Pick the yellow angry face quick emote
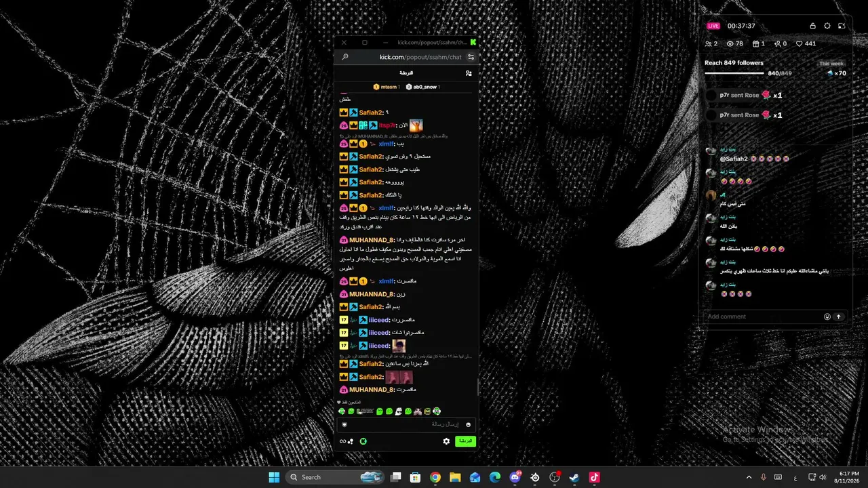Screen dimensions: 868x488 click(x=427, y=411)
